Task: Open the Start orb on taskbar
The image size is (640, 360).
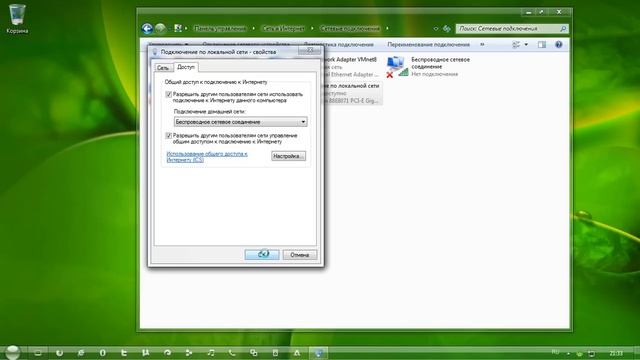Action: (x=12, y=352)
